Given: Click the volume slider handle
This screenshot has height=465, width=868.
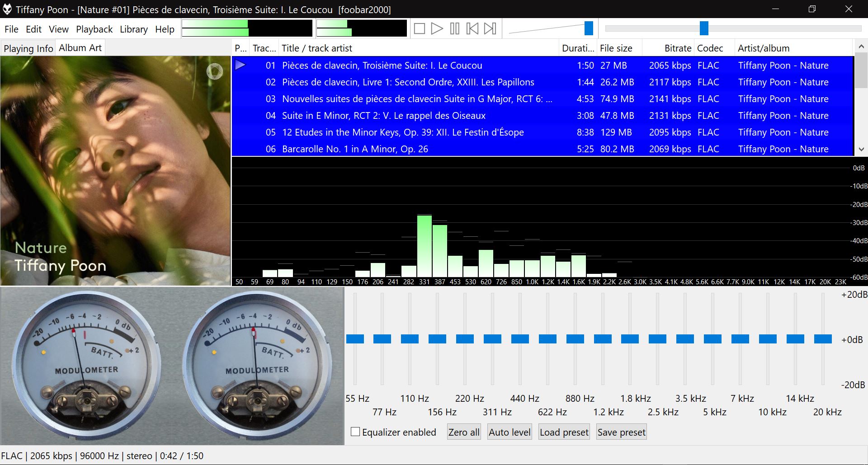Looking at the screenshot, I should click(x=589, y=28).
